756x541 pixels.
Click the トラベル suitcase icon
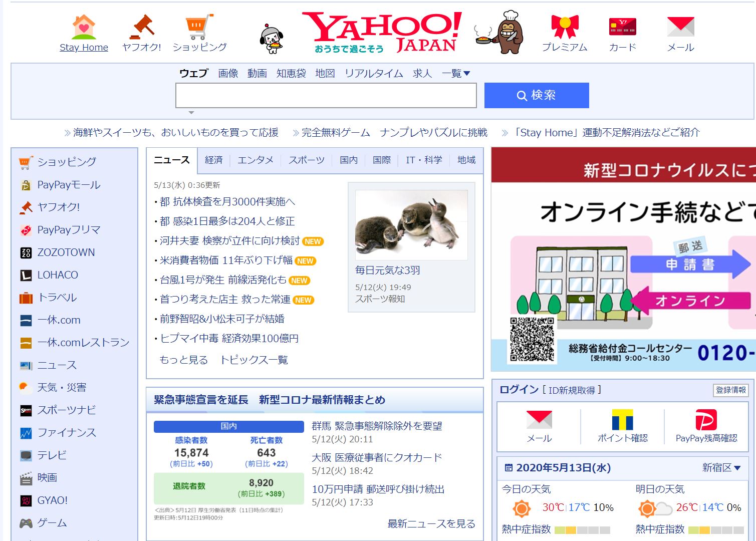tap(26, 298)
